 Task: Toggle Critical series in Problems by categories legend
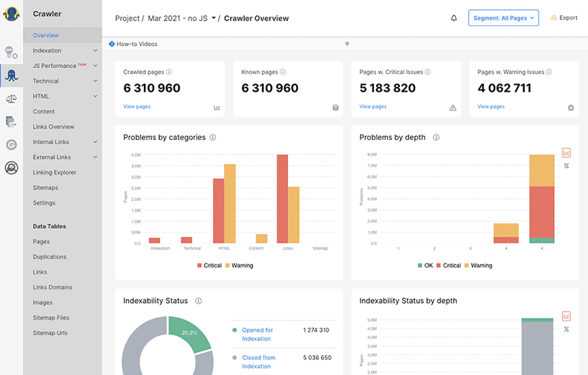click(209, 266)
